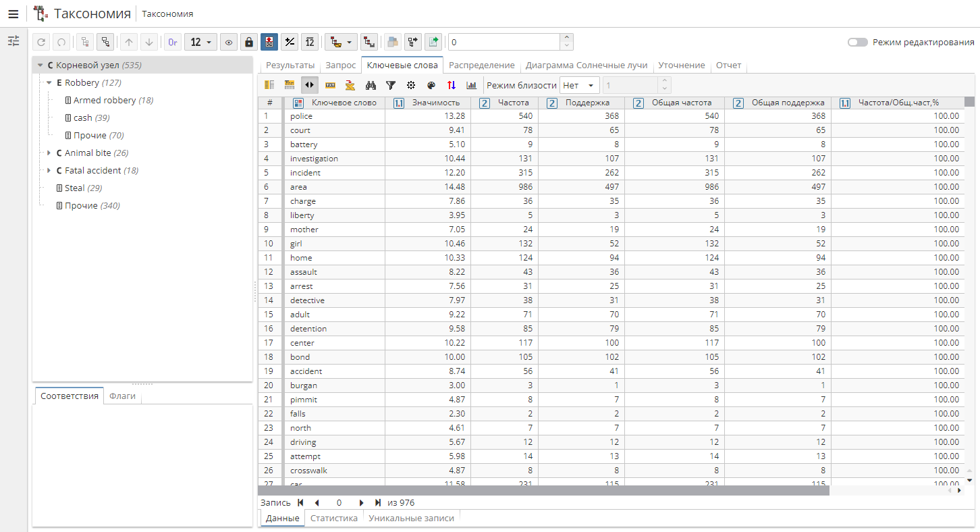Viewport: 980px width, 532px height.
Task: Go to the last record navigation button
Action: pyautogui.click(x=378, y=503)
